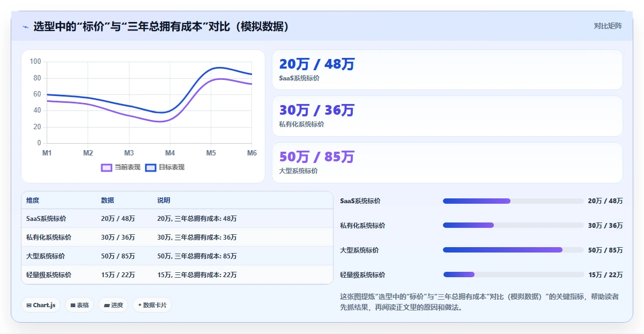Click the 轻量级系统标价 progress bar
644x334 pixels.
(513, 274)
